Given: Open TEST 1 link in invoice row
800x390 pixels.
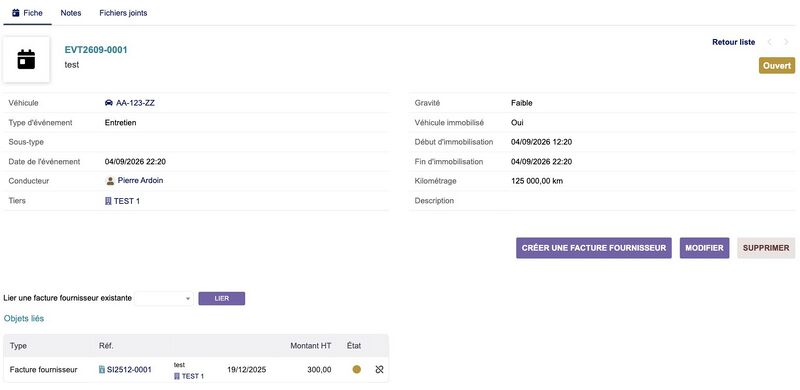Looking at the screenshot, I should tap(193, 376).
